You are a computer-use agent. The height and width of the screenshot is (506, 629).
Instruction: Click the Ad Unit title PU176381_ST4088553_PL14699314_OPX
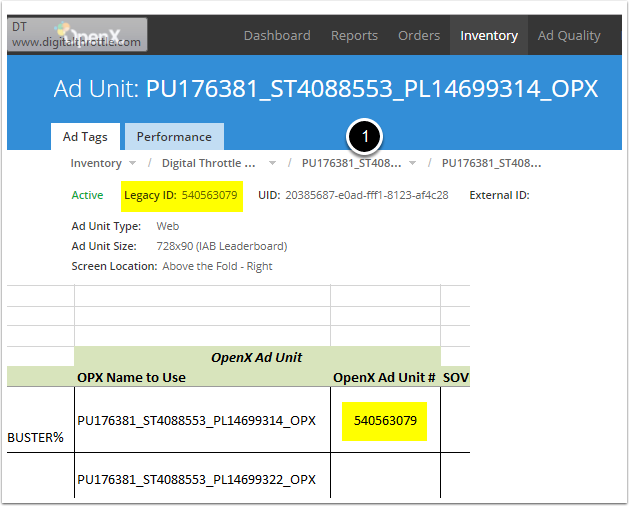(372, 89)
